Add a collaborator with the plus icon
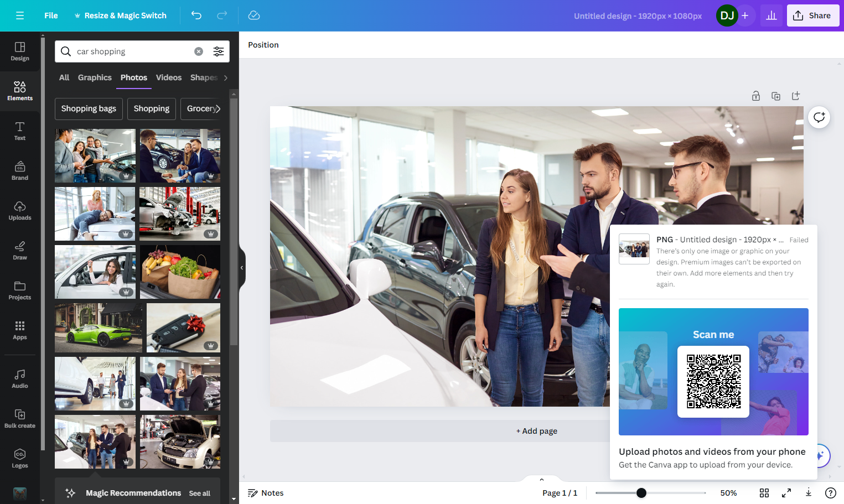844x504 pixels. click(x=745, y=15)
